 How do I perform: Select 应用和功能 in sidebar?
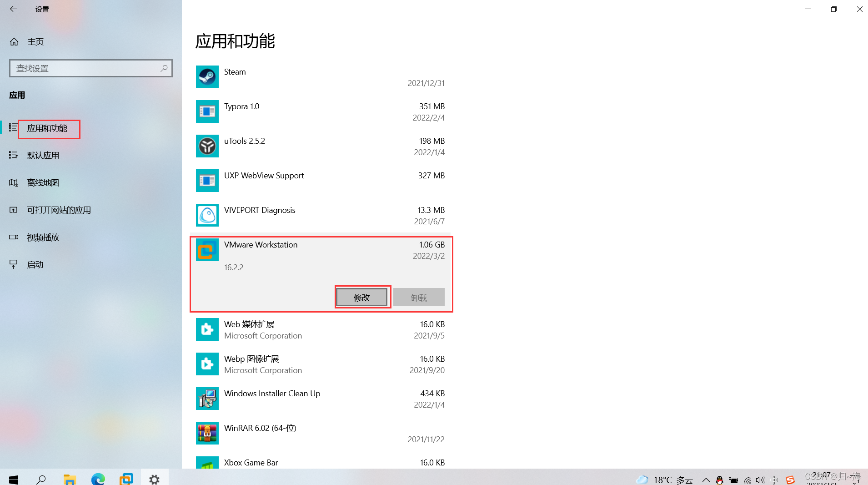point(47,128)
